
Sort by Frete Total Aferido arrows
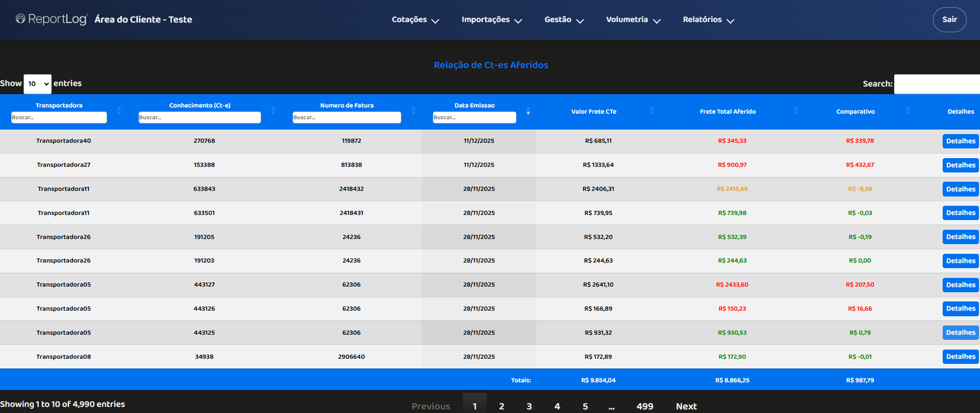point(796,111)
